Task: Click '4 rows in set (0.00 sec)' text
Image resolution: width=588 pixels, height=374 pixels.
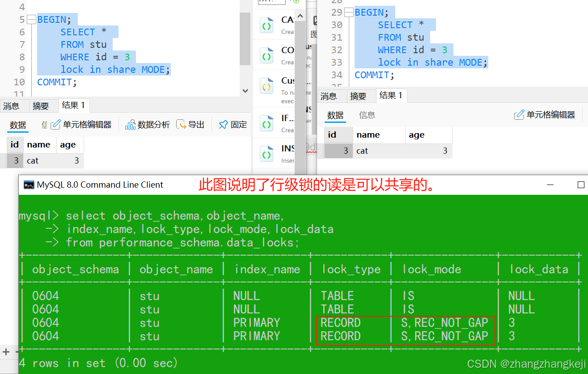Action: [98, 363]
